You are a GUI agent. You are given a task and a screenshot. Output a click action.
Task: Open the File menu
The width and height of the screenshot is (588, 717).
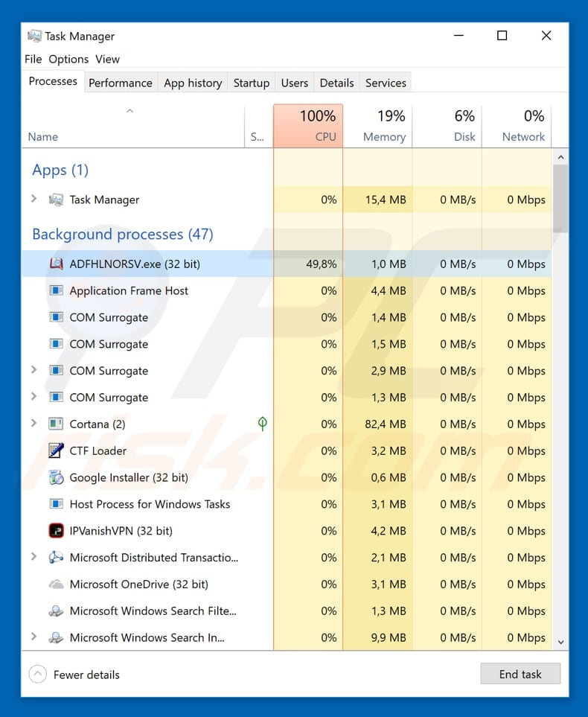click(x=33, y=59)
